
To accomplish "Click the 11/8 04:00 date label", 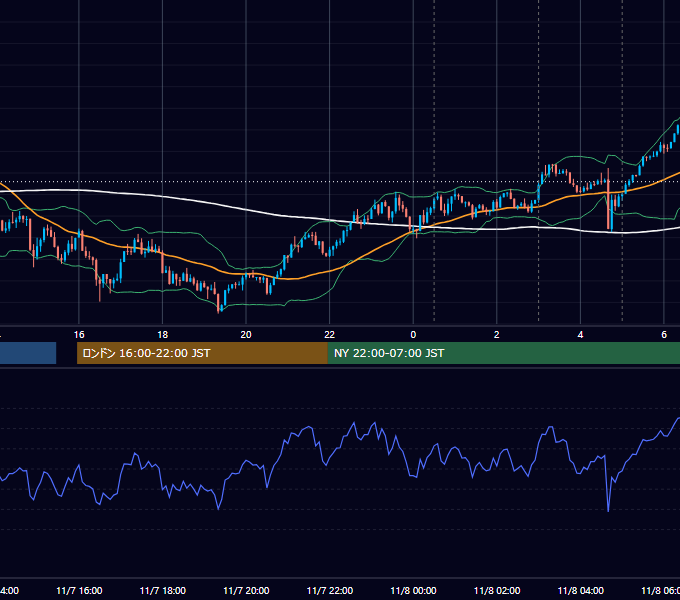I will point(581,591).
